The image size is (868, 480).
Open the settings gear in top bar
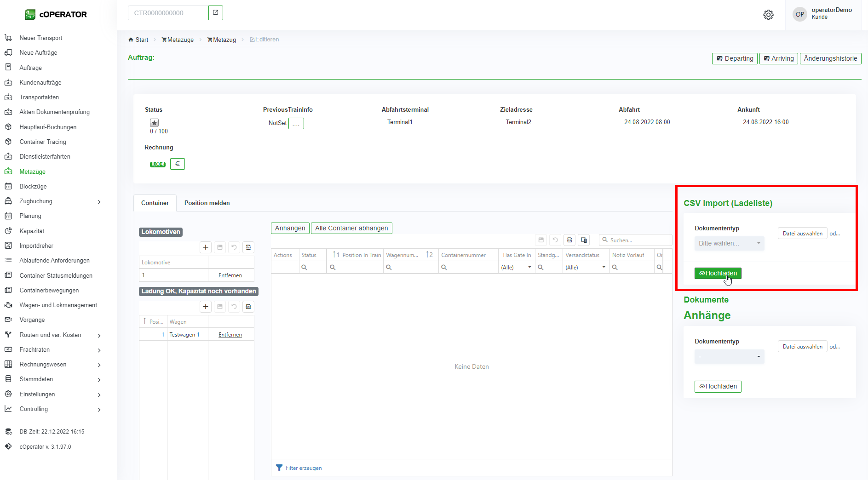click(x=768, y=15)
